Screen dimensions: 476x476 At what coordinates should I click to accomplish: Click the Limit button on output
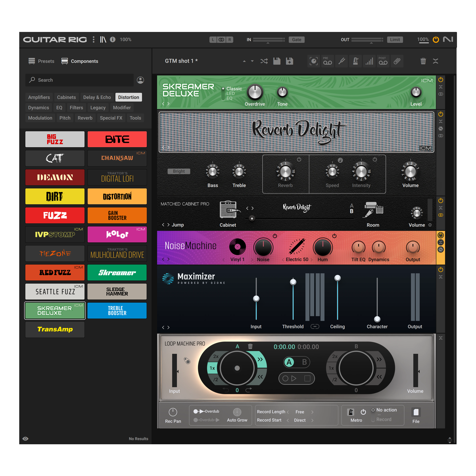tap(395, 40)
